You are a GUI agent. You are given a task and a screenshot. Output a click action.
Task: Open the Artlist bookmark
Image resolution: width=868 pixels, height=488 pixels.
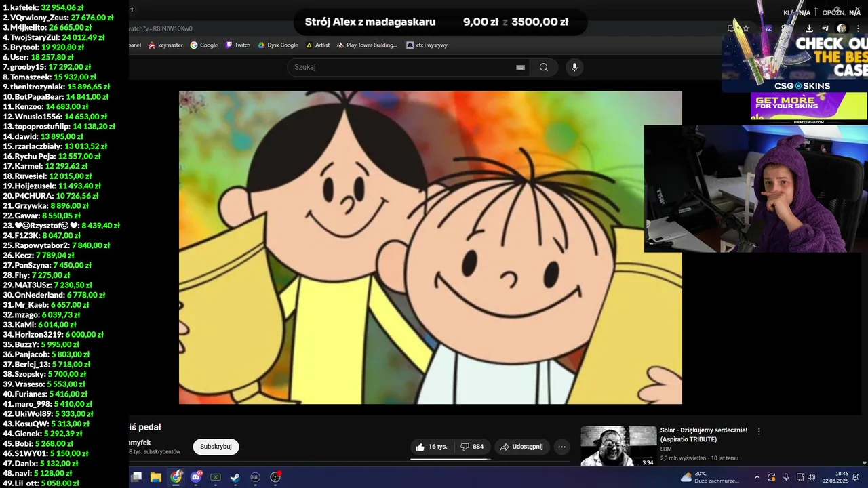318,45
